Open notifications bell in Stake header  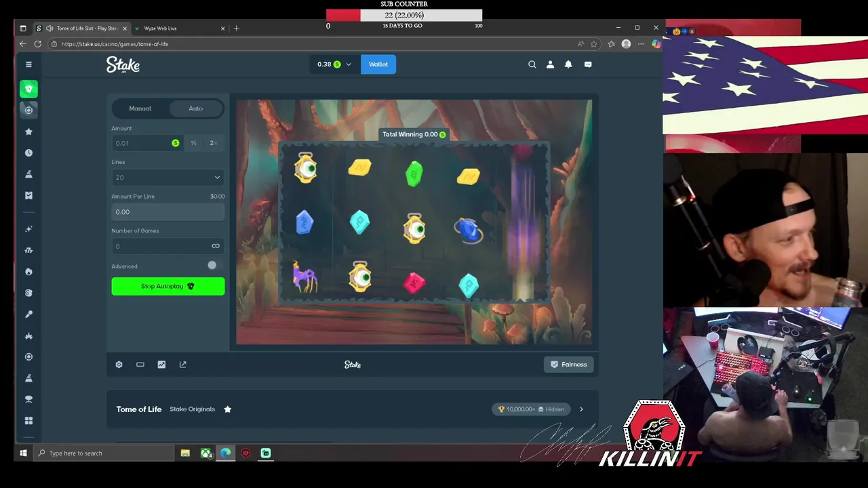(x=568, y=64)
